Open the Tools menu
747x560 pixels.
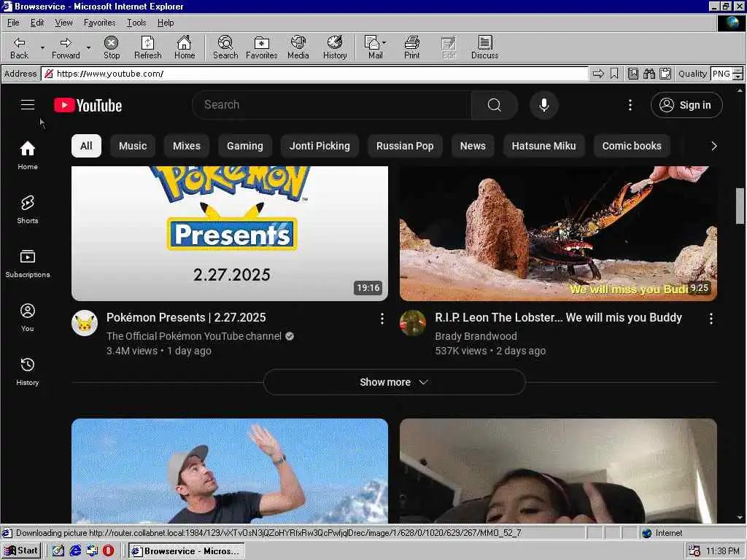coord(136,23)
